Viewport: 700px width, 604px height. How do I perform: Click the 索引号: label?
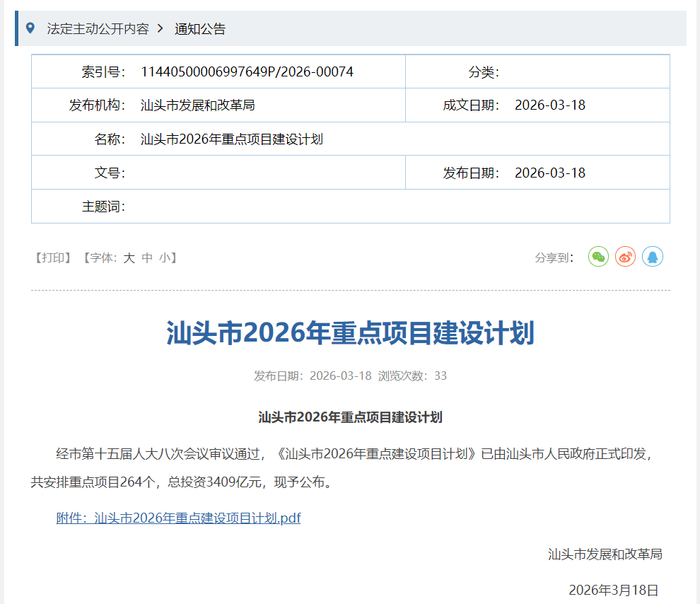[104, 71]
